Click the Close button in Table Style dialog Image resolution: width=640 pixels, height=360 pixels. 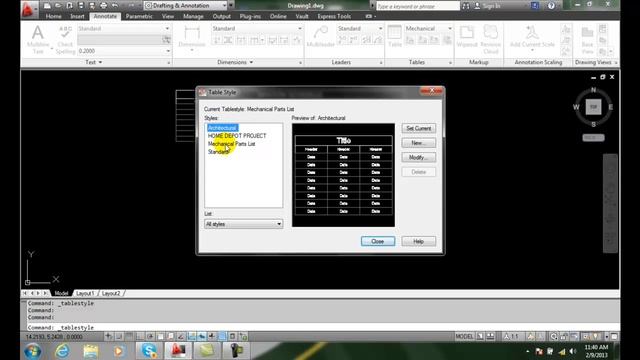[x=378, y=242]
